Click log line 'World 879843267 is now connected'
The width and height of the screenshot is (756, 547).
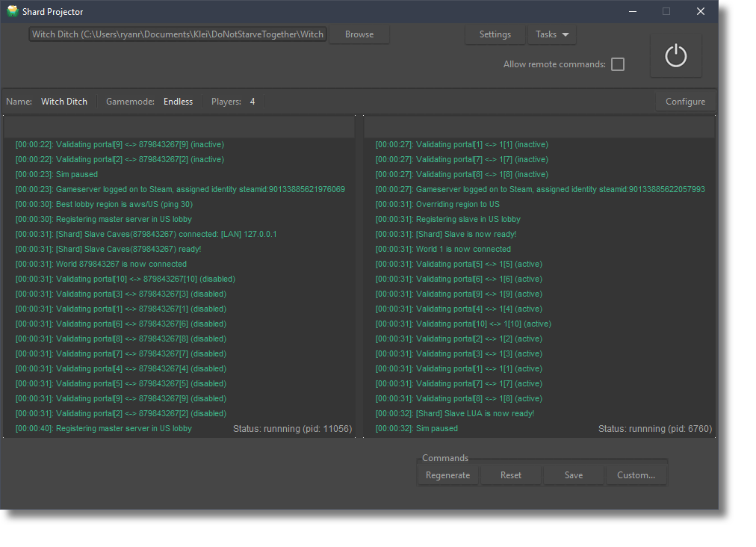point(101,264)
